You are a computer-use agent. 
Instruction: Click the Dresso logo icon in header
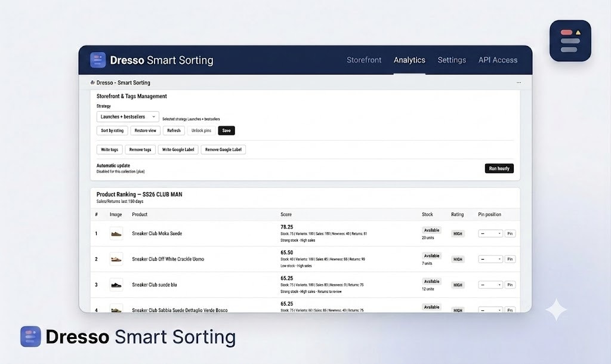point(98,60)
